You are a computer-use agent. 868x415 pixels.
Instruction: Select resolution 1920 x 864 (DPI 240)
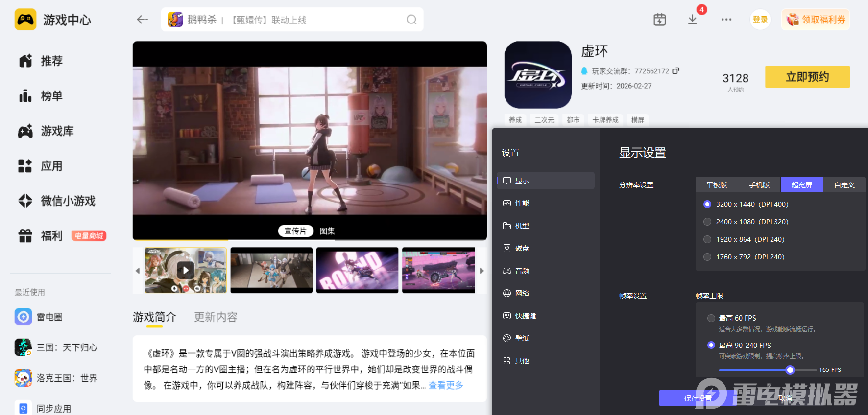pyautogui.click(x=707, y=239)
